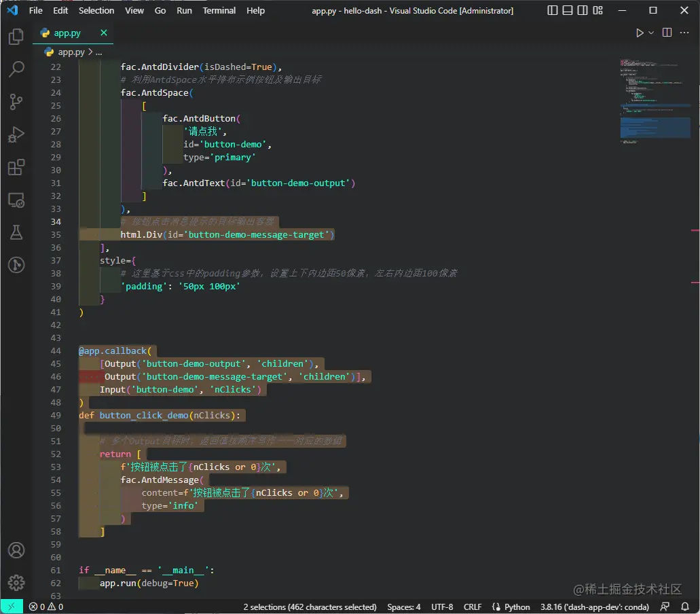Select Python interpreter 3.8.16 conda

[x=594, y=607]
